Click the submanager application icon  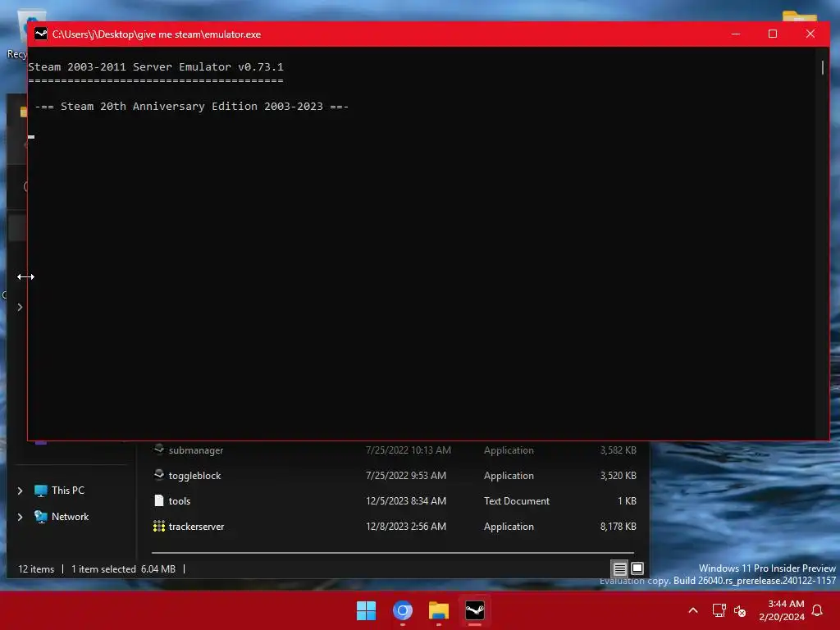[x=158, y=449]
